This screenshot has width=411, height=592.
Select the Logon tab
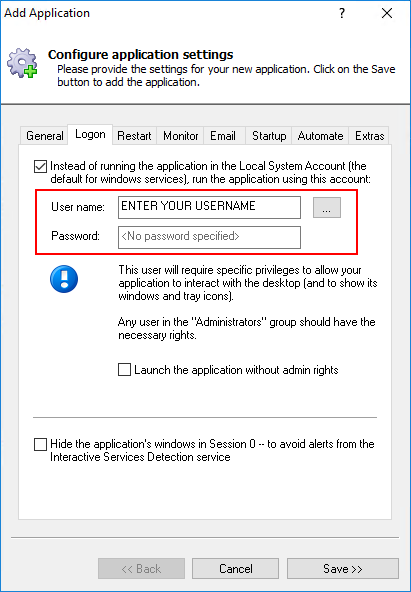tap(90, 134)
